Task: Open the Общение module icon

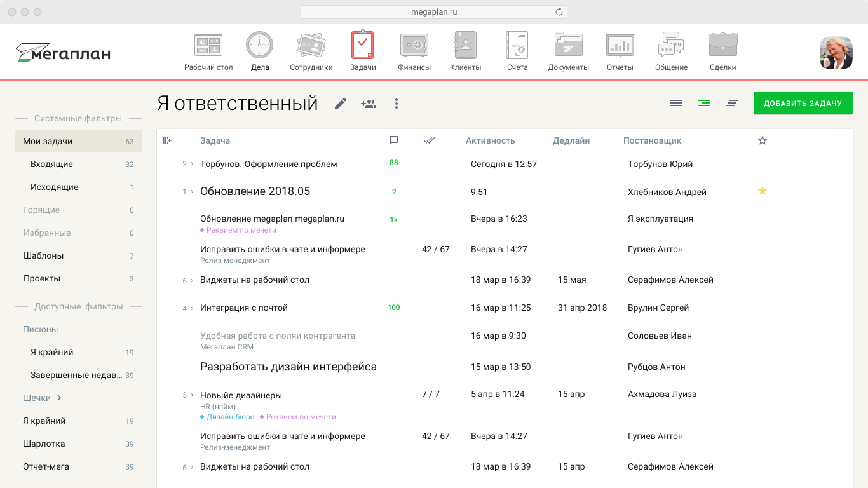Action: click(671, 44)
